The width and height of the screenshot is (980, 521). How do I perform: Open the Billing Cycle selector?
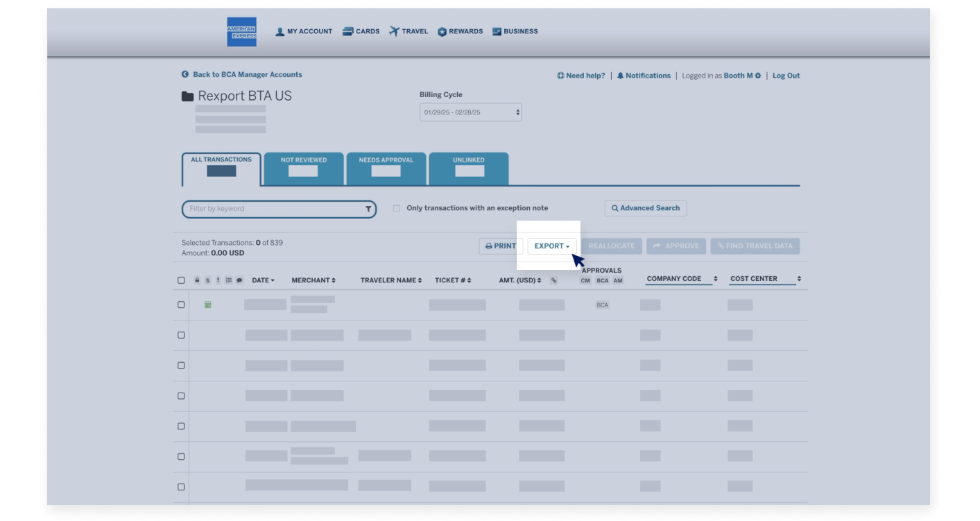(470, 112)
